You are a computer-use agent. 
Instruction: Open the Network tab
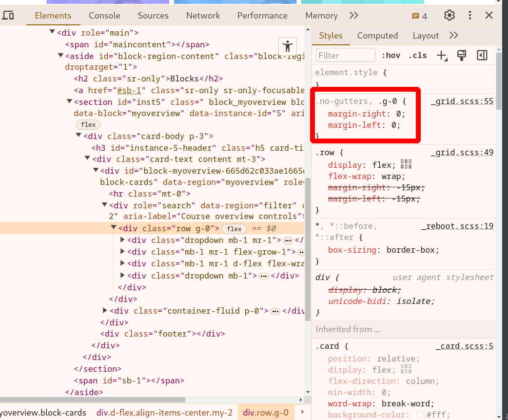203,16
